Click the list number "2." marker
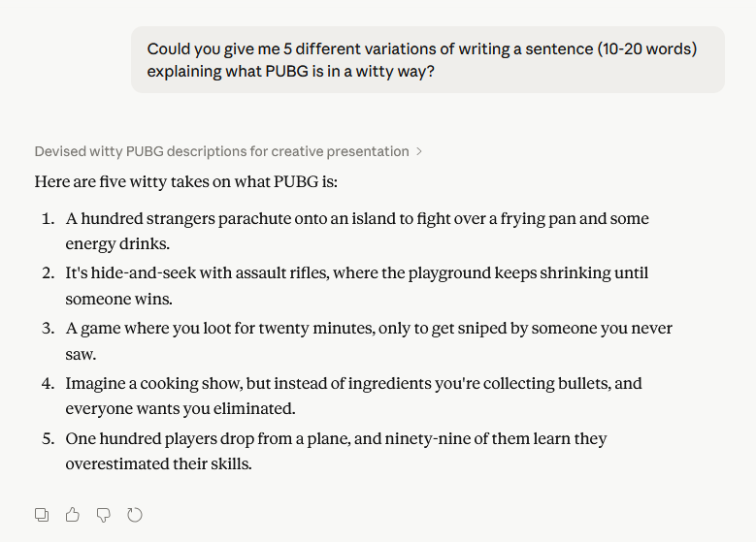Image resolution: width=756 pixels, height=542 pixels. (x=48, y=273)
